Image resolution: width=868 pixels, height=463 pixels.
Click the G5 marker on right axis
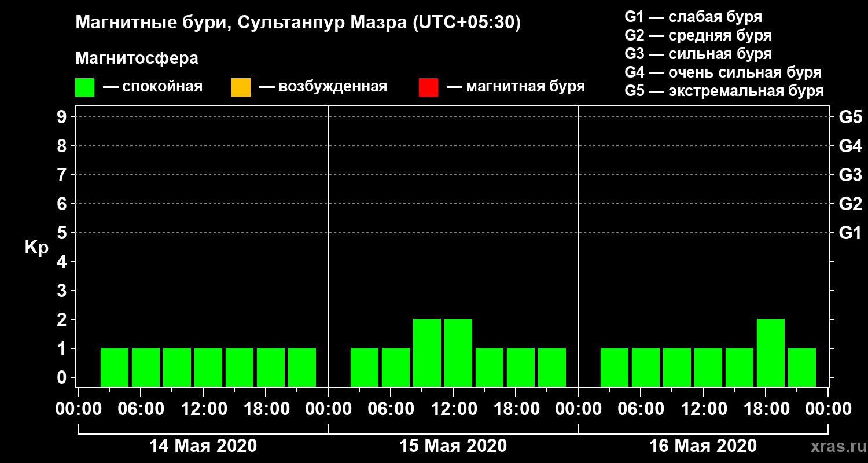click(850, 117)
